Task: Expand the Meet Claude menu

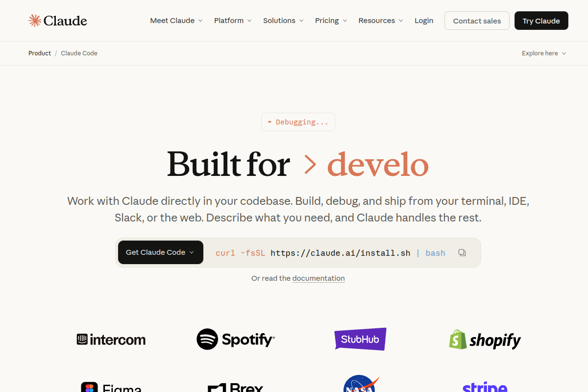Action: coord(176,21)
